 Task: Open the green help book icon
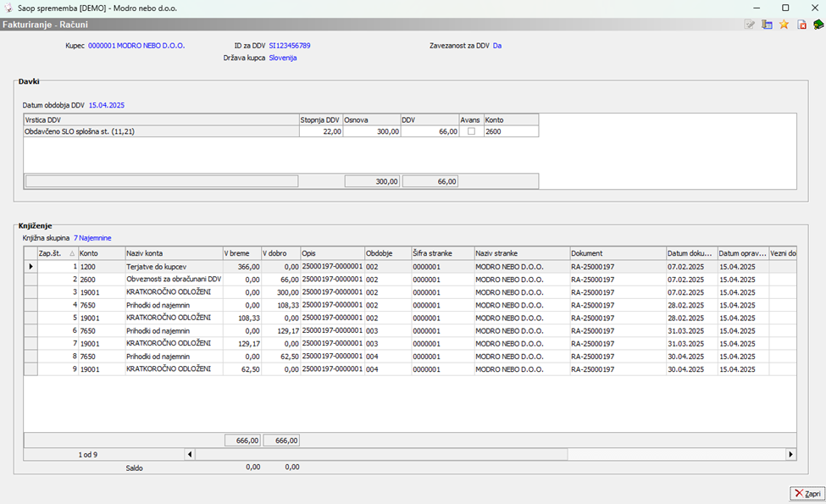tap(818, 25)
